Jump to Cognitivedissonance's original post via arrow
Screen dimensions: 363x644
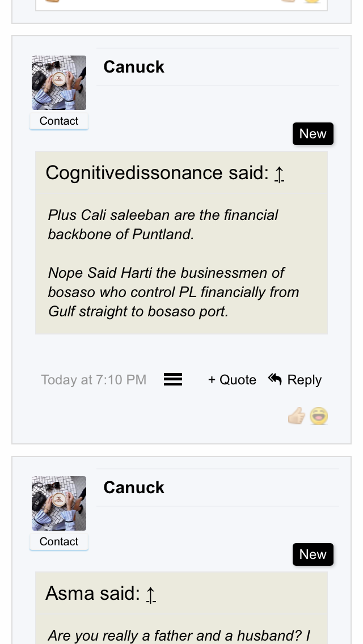(279, 173)
